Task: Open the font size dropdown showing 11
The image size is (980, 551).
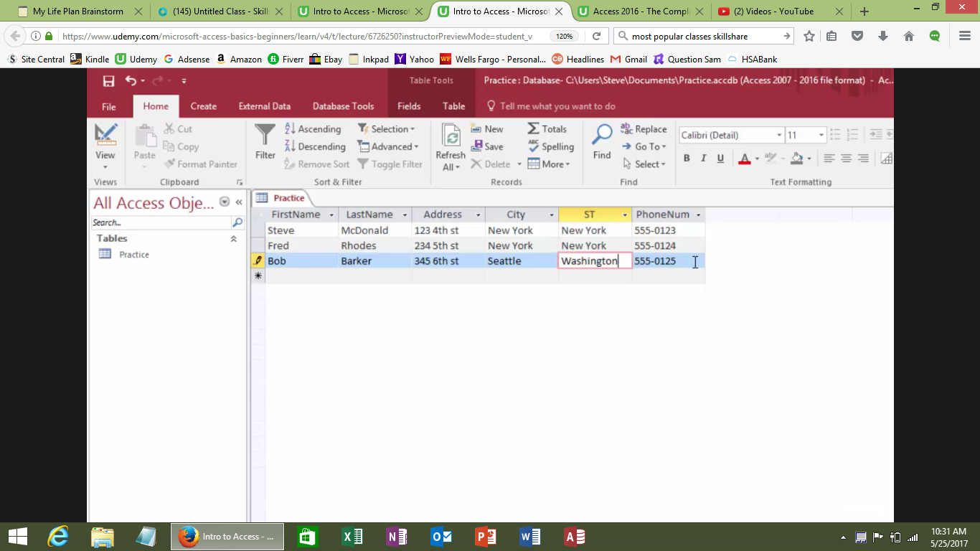Action: [x=821, y=135]
